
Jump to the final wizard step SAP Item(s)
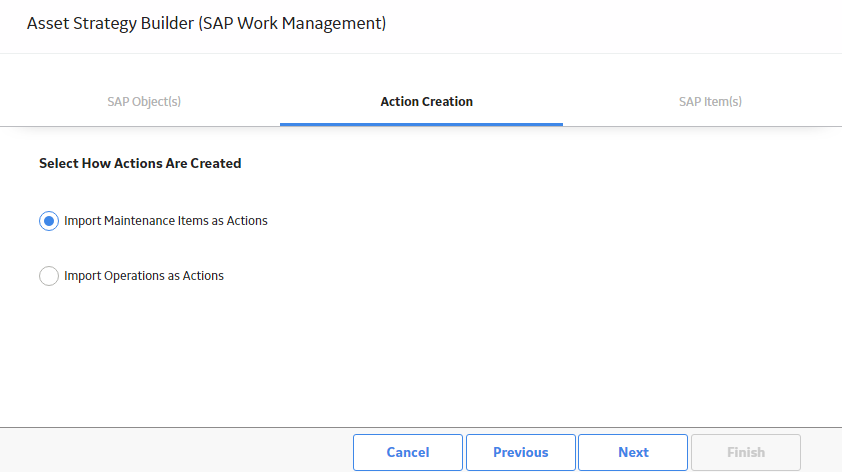point(710,101)
